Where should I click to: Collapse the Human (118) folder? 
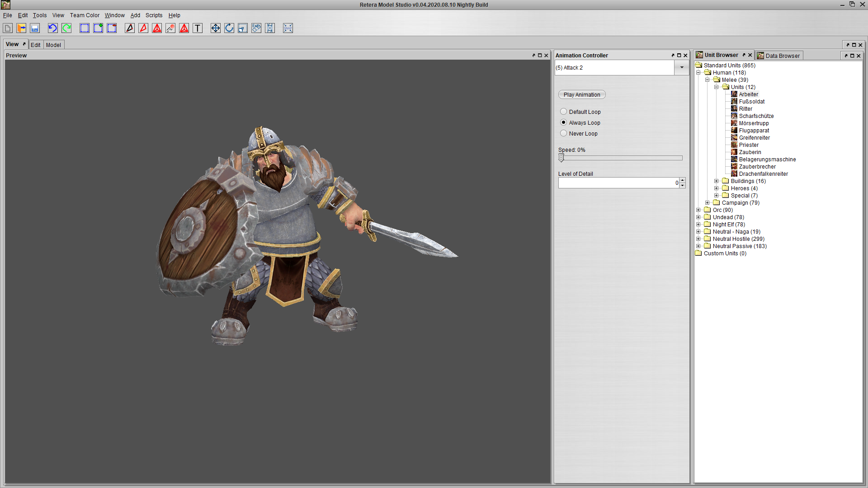click(698, 73)
